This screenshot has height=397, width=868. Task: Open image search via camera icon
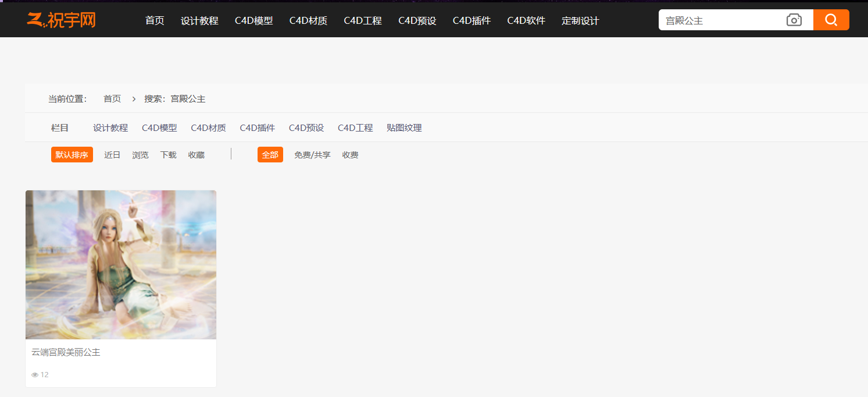pos(794,20)
